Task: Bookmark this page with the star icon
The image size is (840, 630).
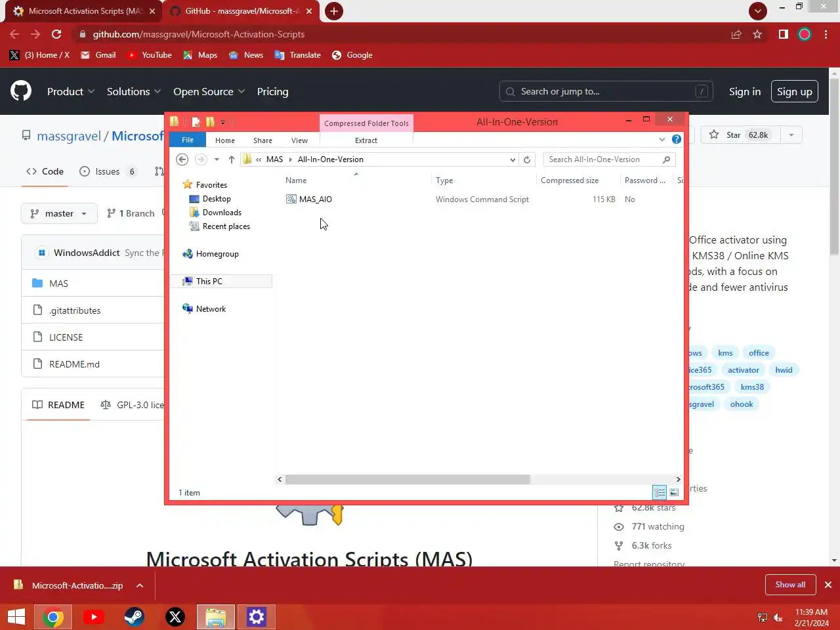Action: pos(757,34)
